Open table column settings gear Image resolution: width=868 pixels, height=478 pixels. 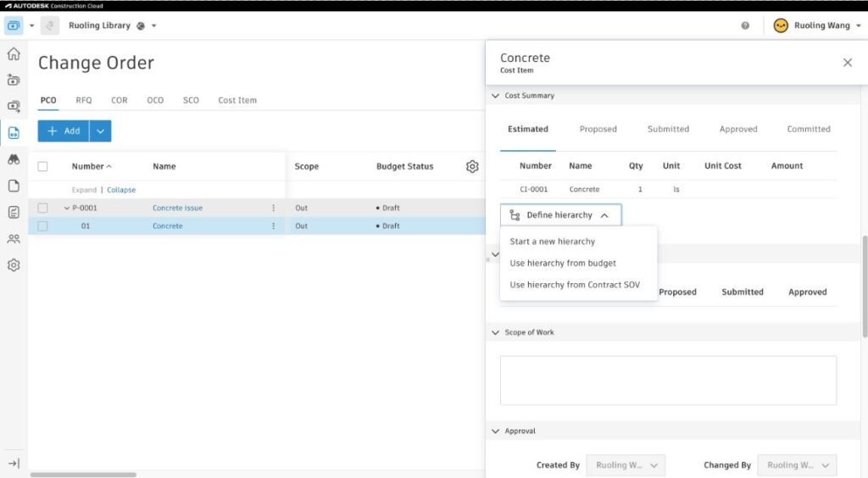click(472, 166)
